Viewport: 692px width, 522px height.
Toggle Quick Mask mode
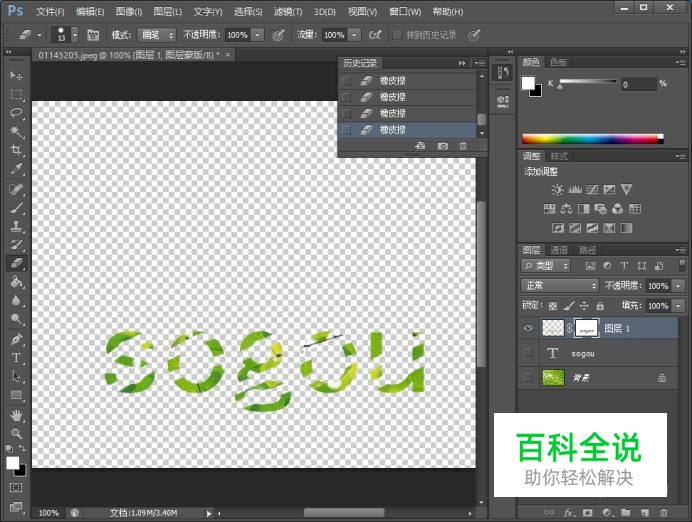(16, 488)
